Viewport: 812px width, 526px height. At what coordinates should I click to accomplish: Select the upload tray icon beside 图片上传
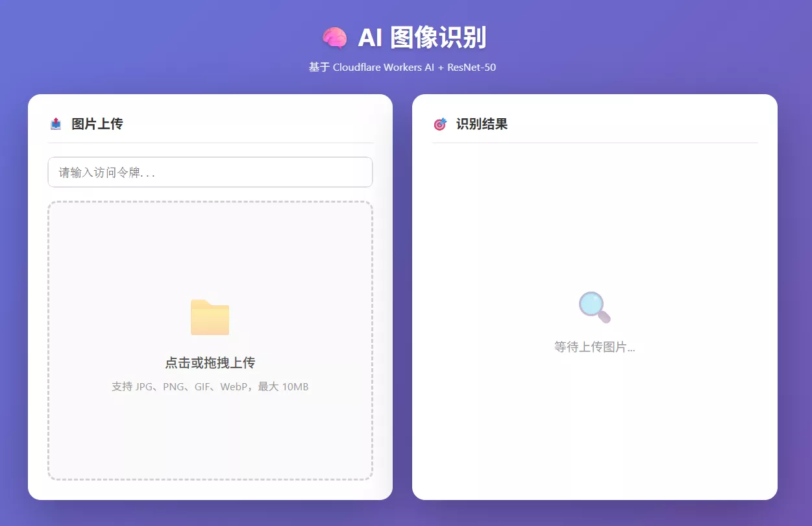[x=56, y=123]
